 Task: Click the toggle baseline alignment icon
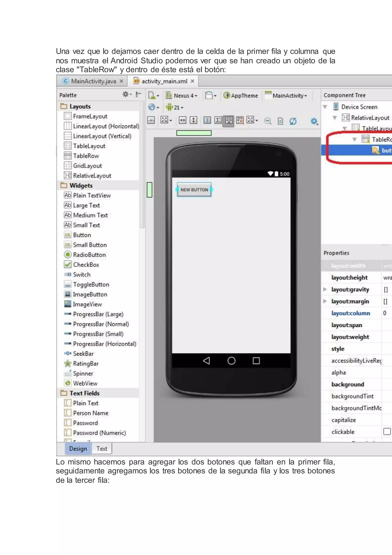pos(151,120)
